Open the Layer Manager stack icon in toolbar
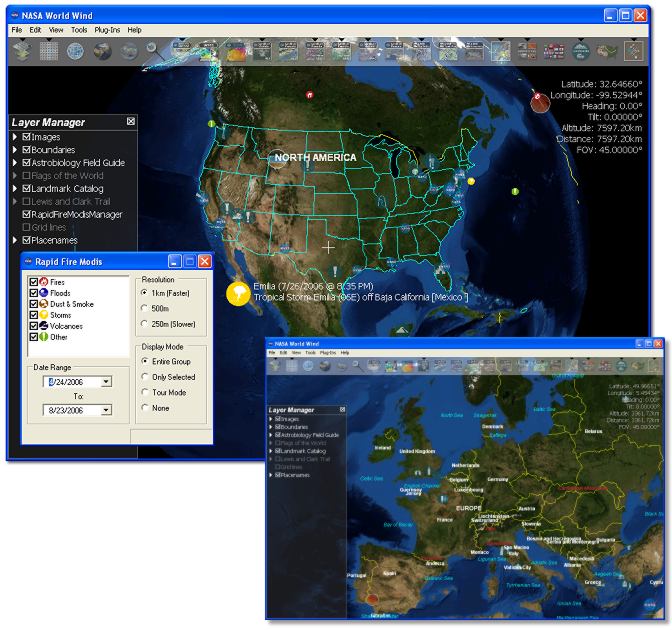The width and height of the screenshot is (672, 630). pyautogui.click(x=22, y=51)
